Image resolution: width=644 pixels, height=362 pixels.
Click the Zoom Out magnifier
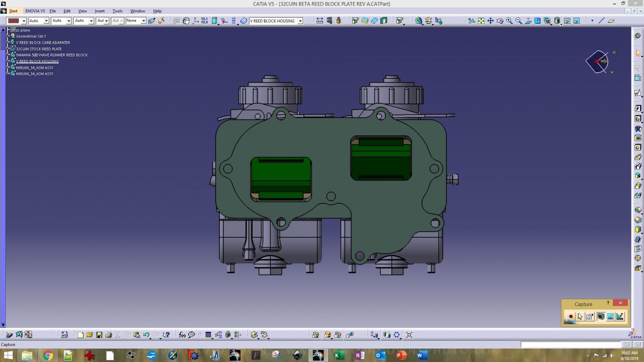519,21
